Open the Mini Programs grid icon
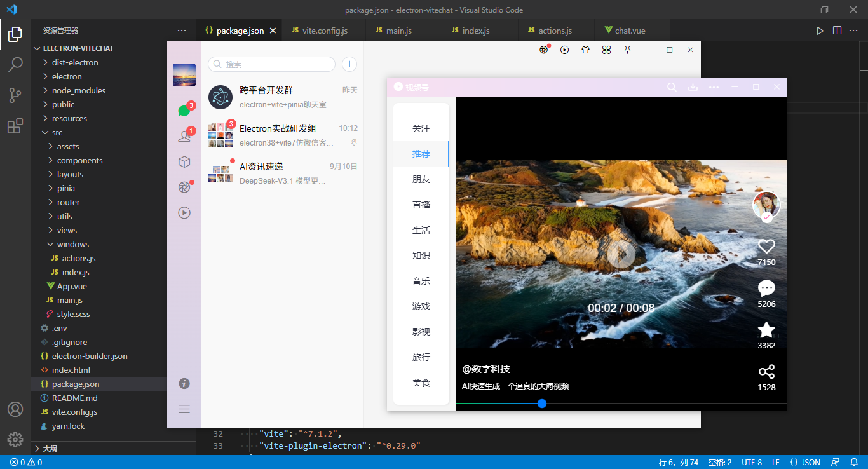Screen dimensions: 868x469 [606, 50]
